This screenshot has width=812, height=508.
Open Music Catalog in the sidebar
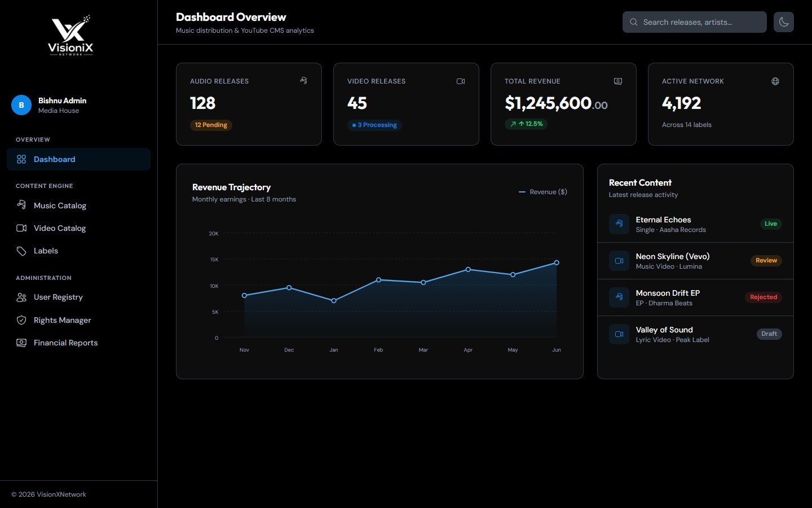[x=79, y=205]
